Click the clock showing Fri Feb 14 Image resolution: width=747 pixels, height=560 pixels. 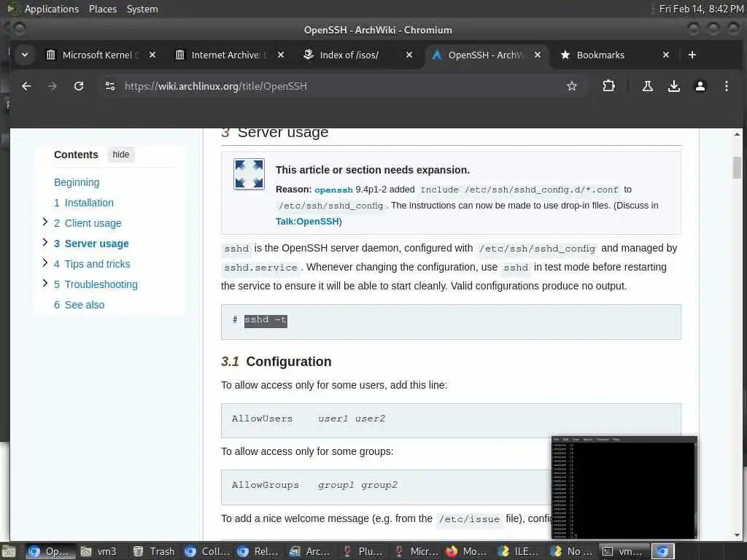click(701, 9)
